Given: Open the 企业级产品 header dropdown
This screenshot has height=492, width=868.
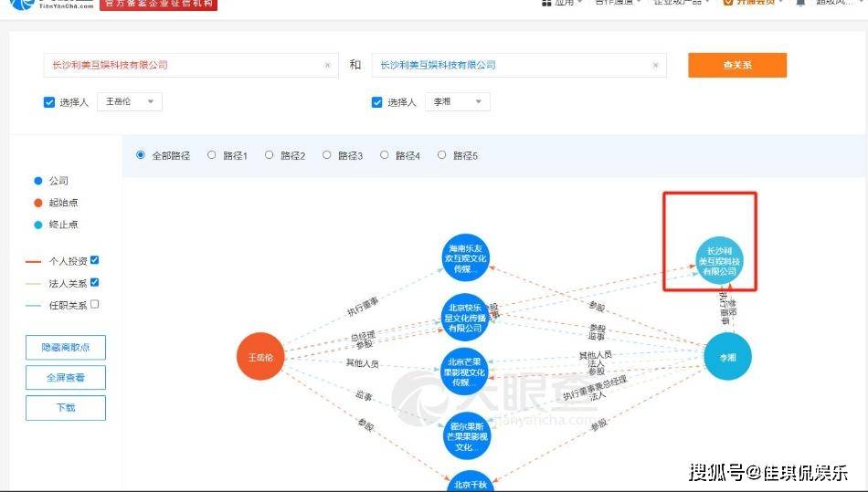Looking at the screenshot, I should 682,2.
